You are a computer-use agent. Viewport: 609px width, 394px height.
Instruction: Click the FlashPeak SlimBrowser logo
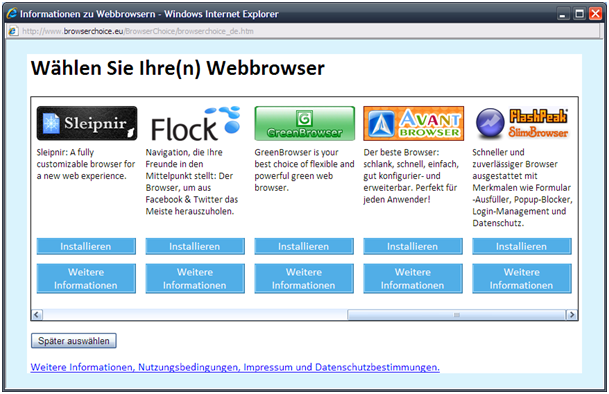tap(522, 123)
